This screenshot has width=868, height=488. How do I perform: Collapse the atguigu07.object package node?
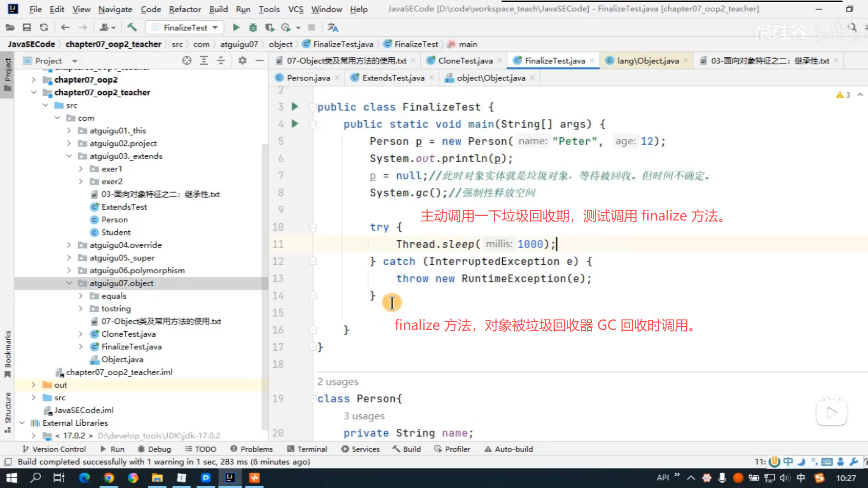point(69,283)
